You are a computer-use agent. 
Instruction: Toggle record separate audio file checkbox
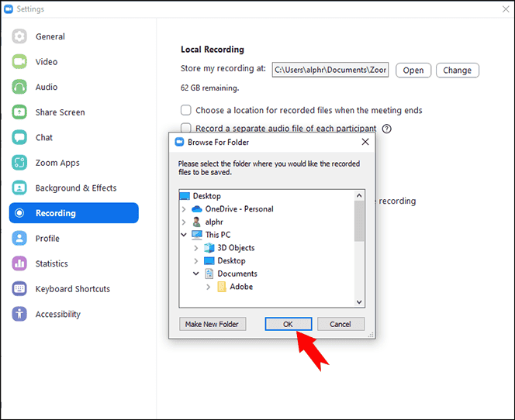[186, 128]
